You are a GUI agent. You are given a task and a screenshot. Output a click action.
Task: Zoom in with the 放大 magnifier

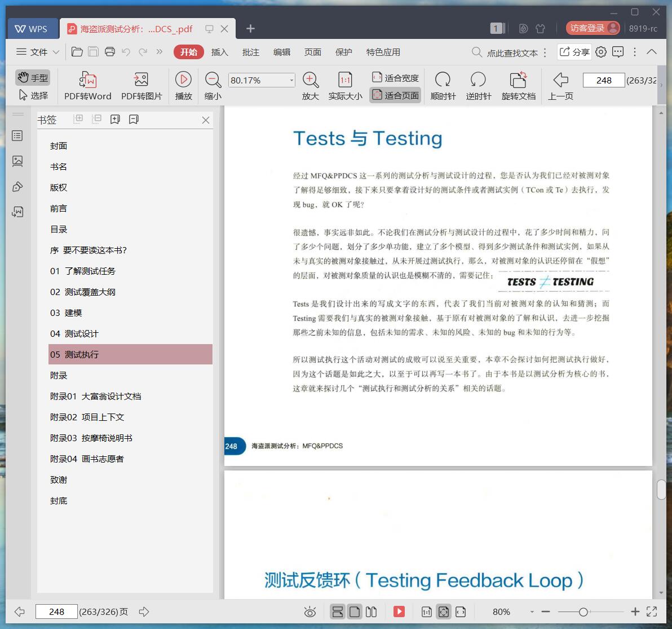point(310,86)
